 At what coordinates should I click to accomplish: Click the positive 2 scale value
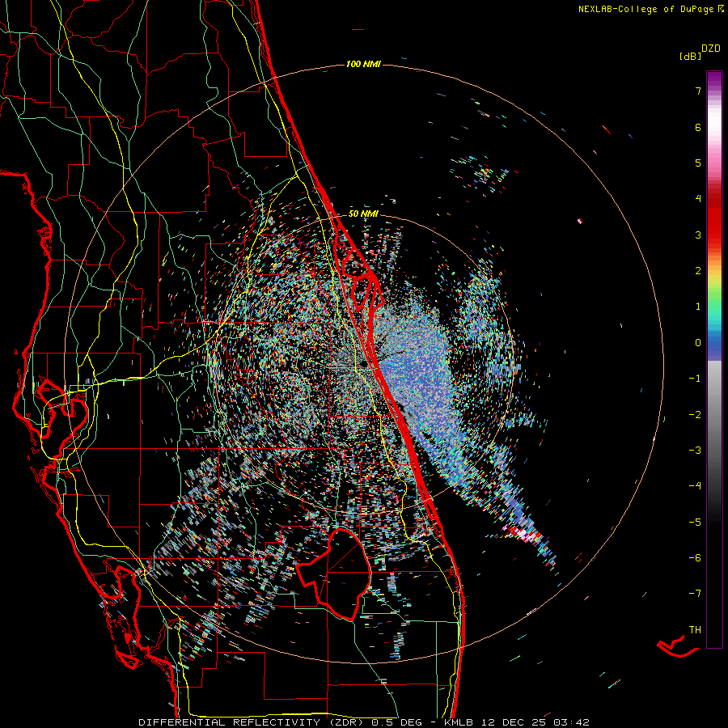698,271
